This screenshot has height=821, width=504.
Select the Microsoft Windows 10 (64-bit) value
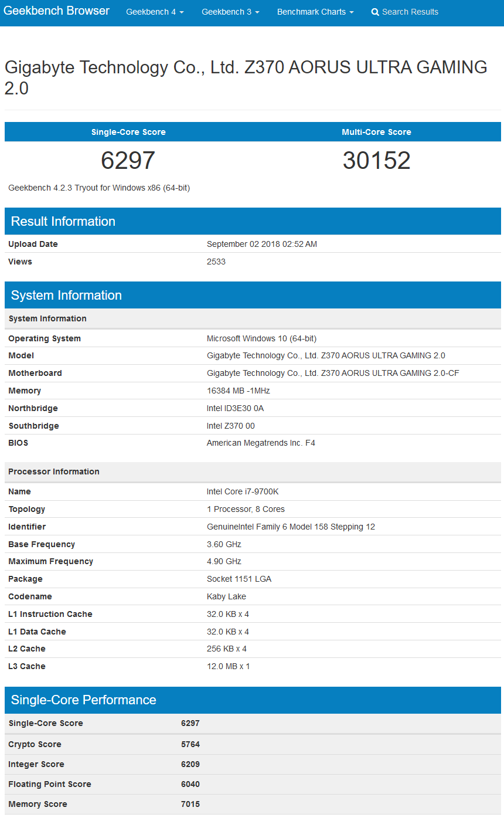pyautogui.click(x=261, y=338)
